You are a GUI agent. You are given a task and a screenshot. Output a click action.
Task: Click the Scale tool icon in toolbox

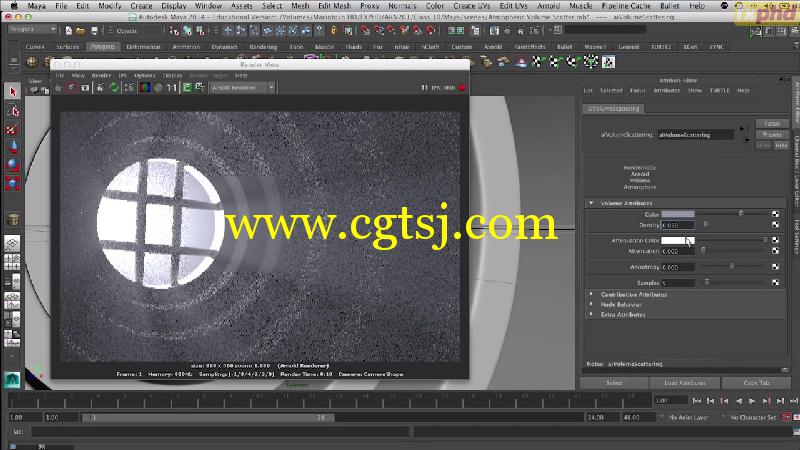[13, 183]
